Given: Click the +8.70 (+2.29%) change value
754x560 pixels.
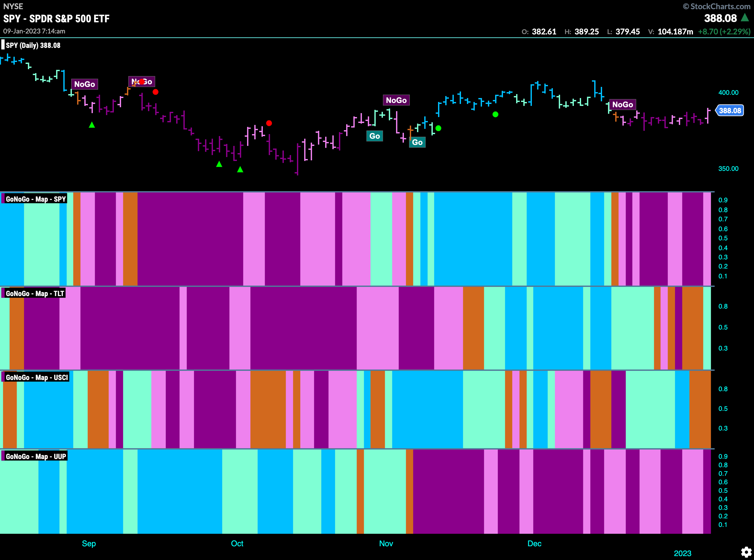Looking at the screenshot, I should click(724, 31).
